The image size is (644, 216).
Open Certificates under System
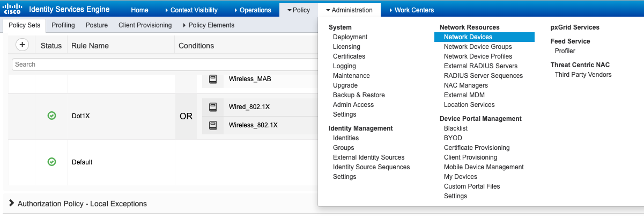[349, 56]
